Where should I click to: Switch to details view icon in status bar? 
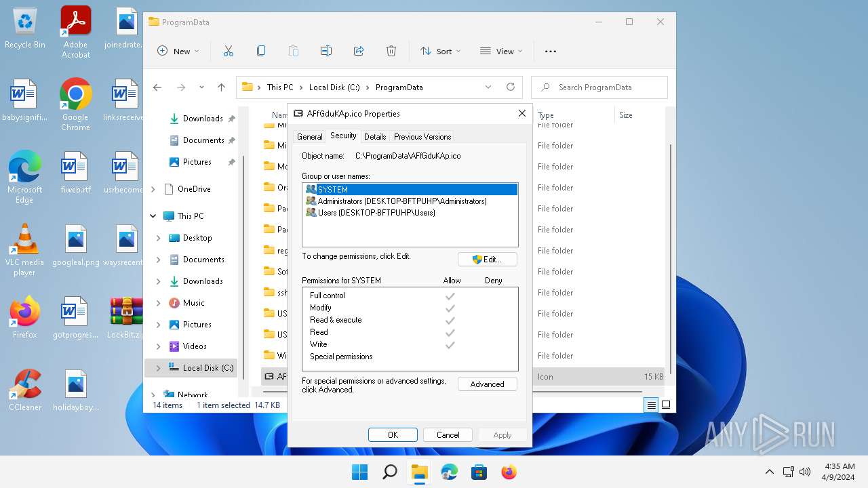[x=652, y=405]
